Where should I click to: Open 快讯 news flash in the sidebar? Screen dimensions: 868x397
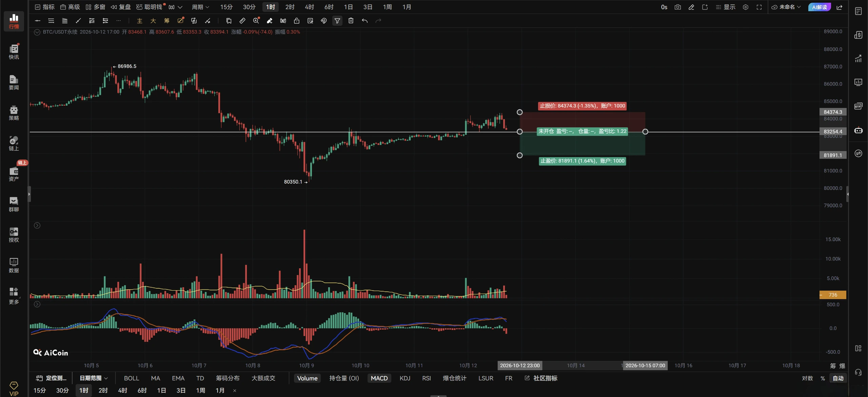tap(14, 52)
